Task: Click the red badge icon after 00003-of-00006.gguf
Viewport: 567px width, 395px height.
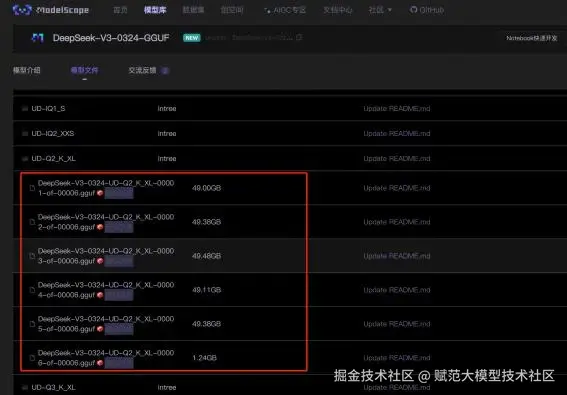Action: click(100, 261)
